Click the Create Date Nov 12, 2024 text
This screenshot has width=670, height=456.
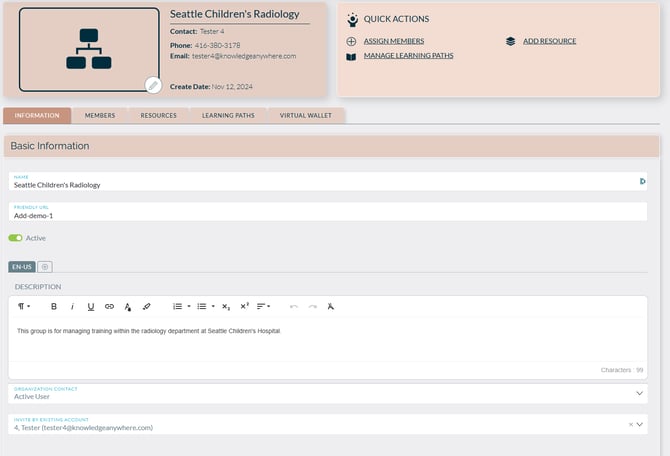tap(211, 87)
